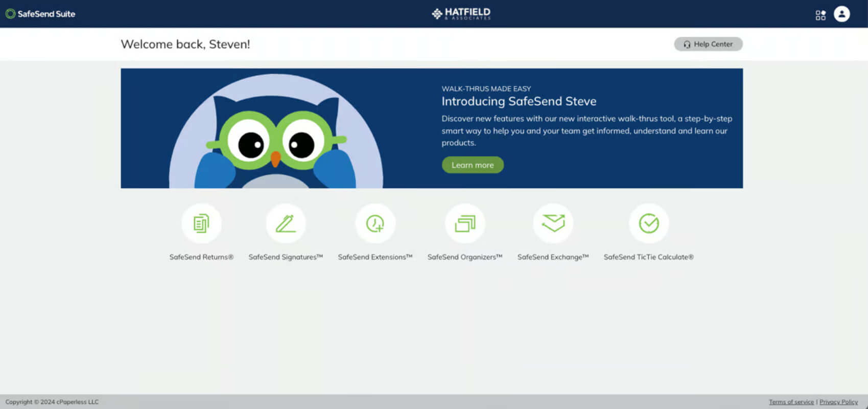Viewport: 868px width, 409px height.
Task: Launch the SafeSend TicTie Calculate checkmark icon
Action: [x=649, y=223]
